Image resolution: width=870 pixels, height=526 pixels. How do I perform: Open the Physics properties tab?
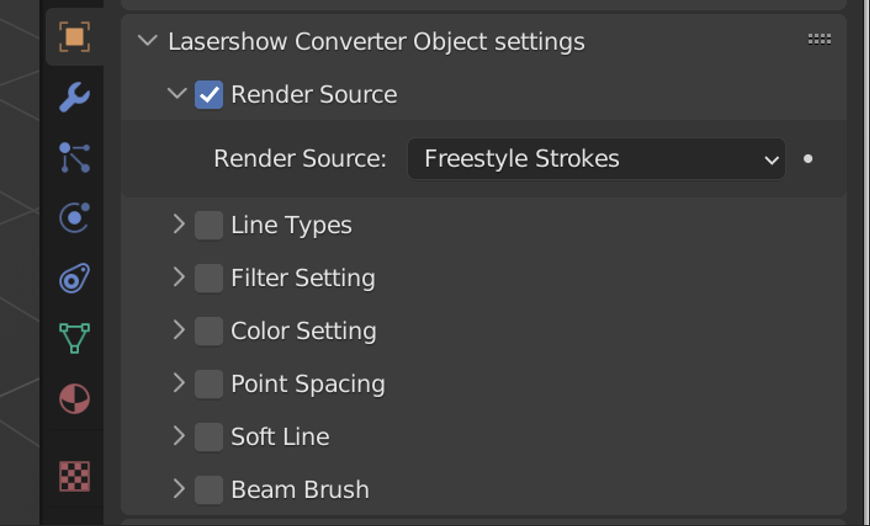click(74, 217)
